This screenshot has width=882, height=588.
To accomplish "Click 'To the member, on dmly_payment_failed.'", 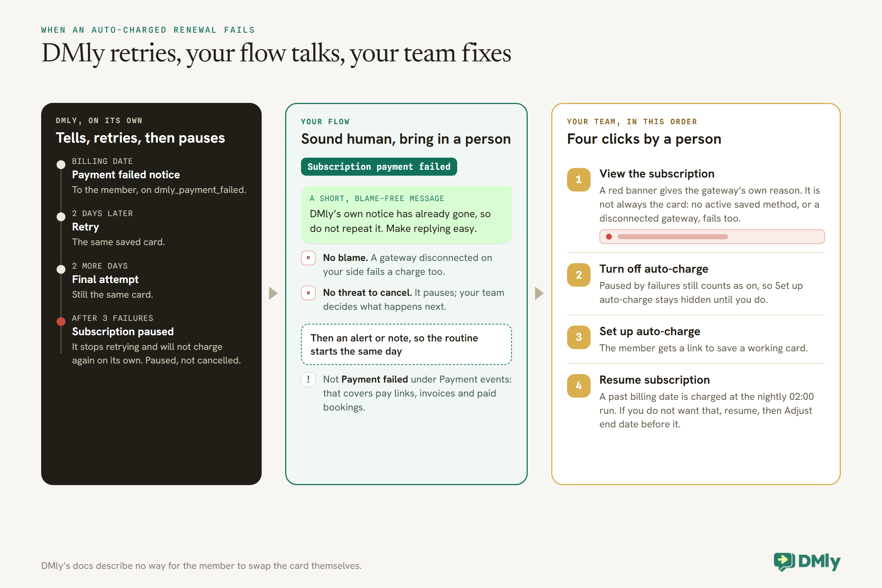I will [159, 190].
